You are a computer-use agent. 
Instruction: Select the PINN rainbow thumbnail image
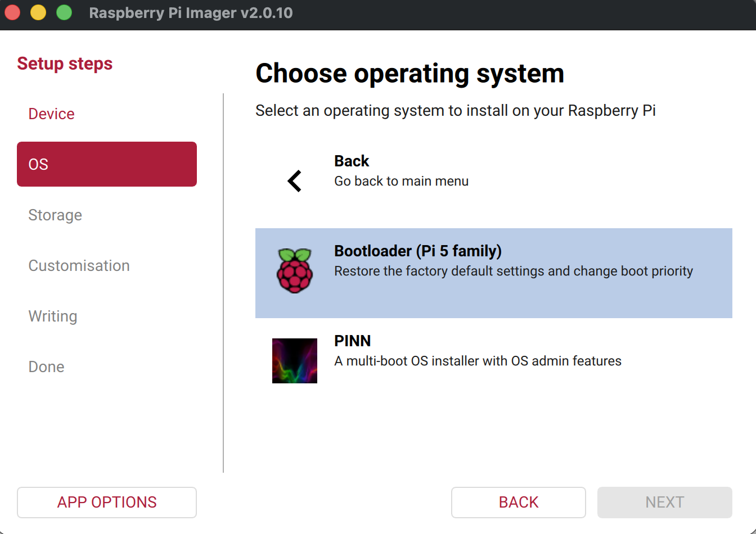point(295,361)
